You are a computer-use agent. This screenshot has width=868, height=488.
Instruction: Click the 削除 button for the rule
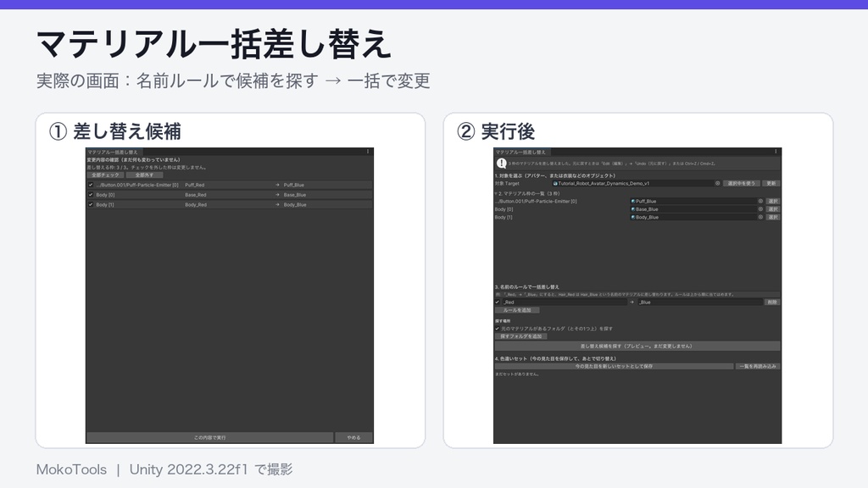(x=772, y=302)
